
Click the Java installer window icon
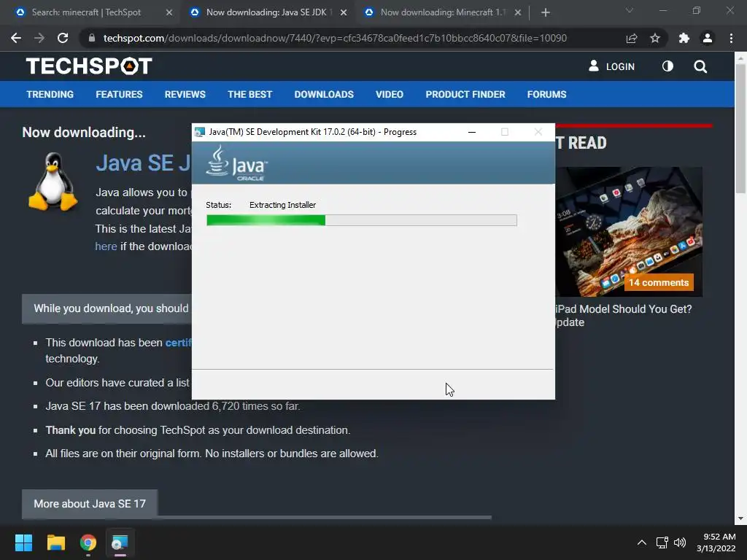pos(200,132)
